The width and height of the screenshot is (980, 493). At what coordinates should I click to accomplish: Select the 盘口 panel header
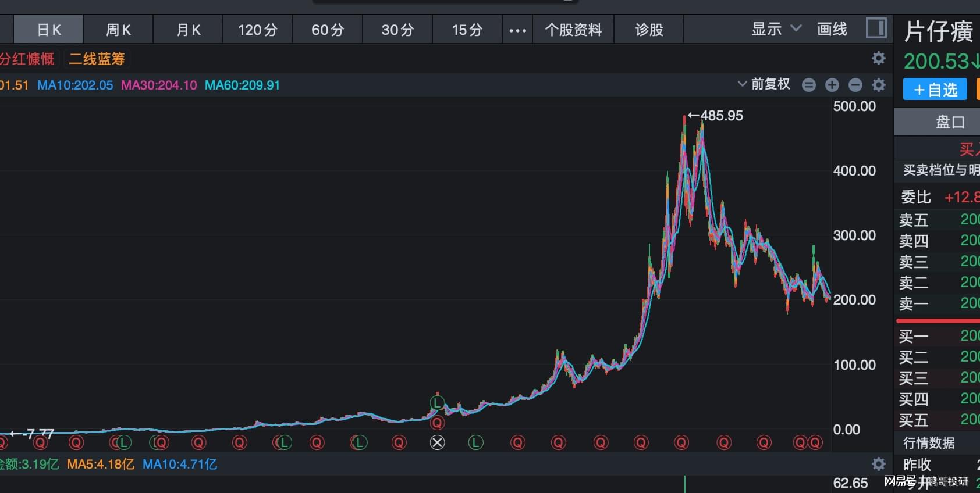tap(949, 122)
